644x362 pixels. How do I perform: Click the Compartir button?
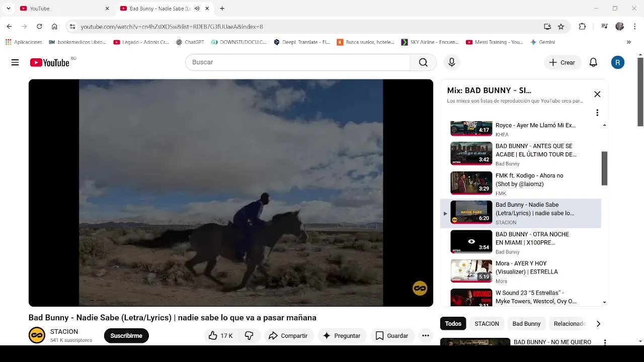coord(288,335)
